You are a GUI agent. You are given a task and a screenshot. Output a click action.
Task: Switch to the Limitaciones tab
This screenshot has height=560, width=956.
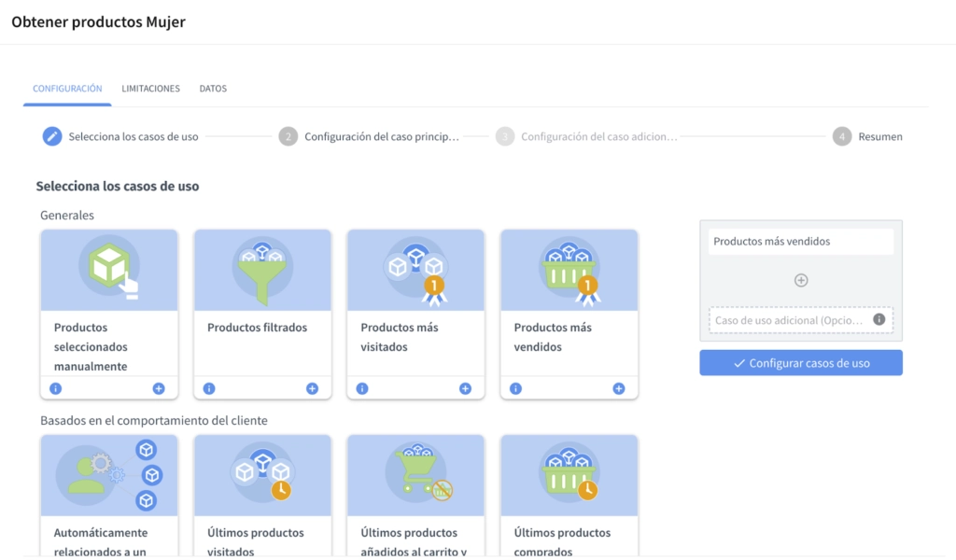coord(150,89)
